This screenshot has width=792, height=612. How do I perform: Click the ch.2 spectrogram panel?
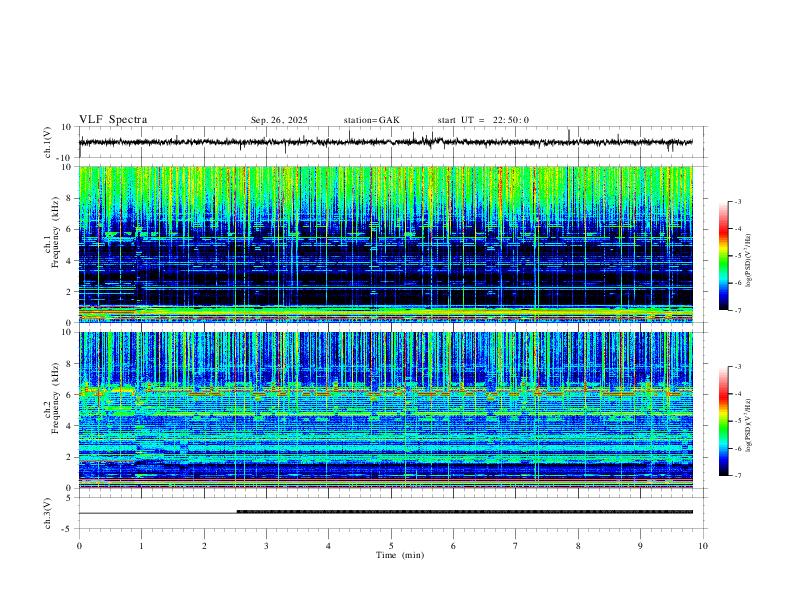[386, 410]
